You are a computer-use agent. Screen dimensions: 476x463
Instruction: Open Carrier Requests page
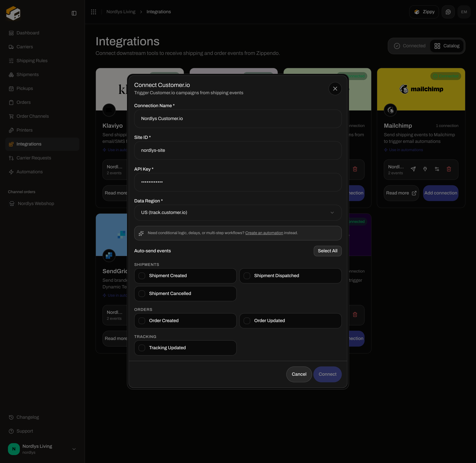coord(42,158)
